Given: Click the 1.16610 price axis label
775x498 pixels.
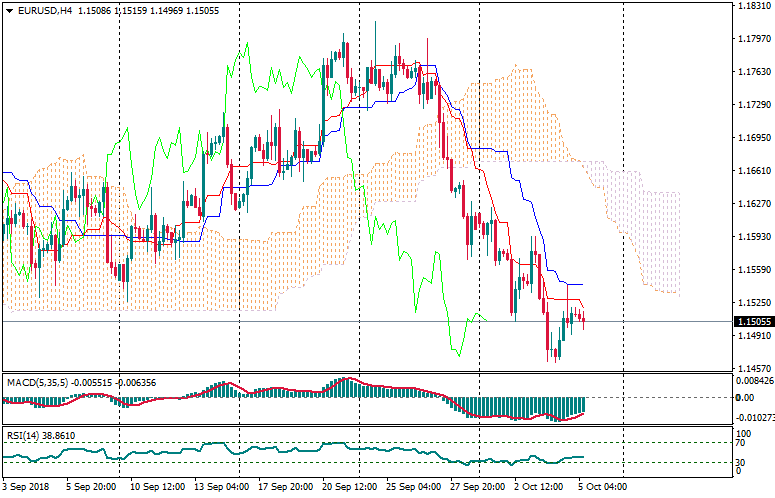Looking at the screenshot, I should pos(752,171).
